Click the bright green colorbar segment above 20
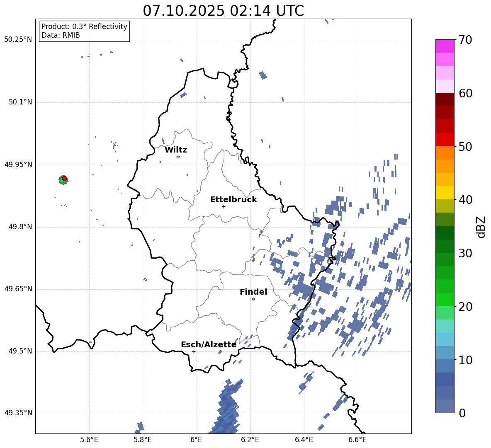 pyautogui.click(x=445, y=299)
